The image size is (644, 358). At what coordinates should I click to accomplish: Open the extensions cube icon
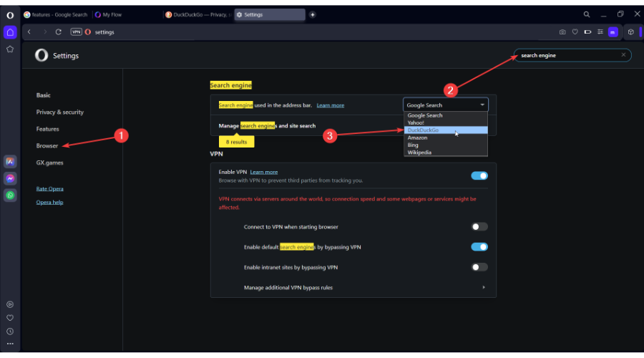pyautogui.click(x=631, y=32)
